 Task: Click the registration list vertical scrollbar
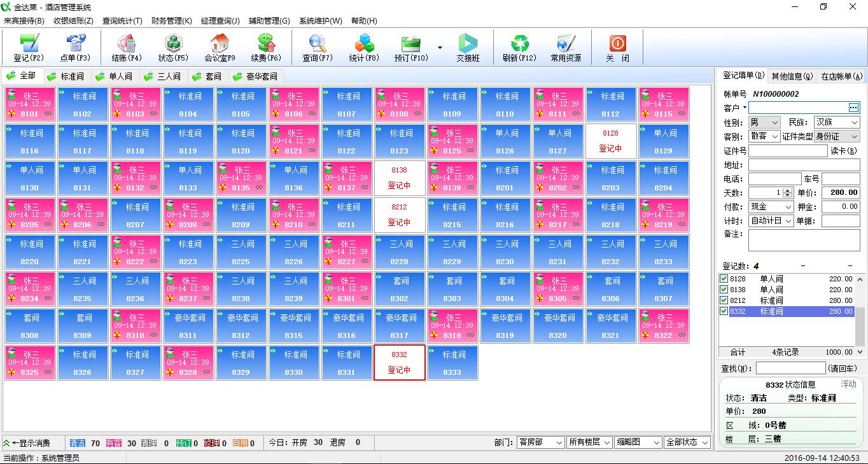(860, 315)
